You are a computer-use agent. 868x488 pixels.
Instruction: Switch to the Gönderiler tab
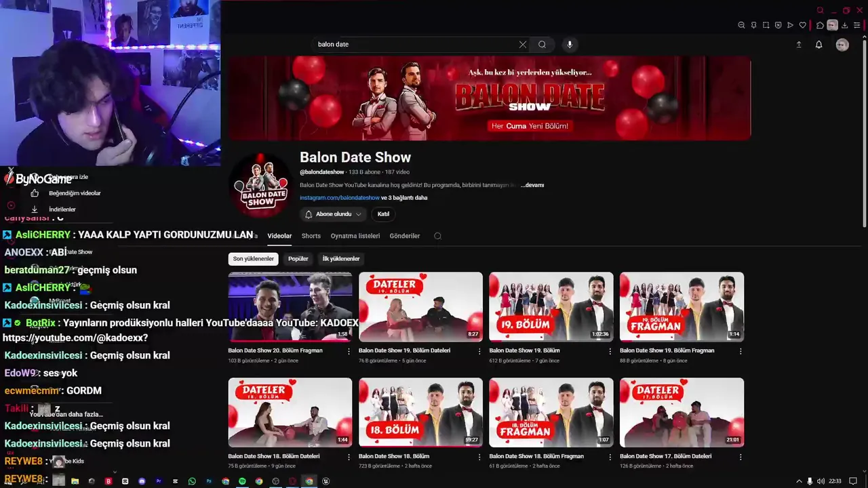(x=405, y=236)
